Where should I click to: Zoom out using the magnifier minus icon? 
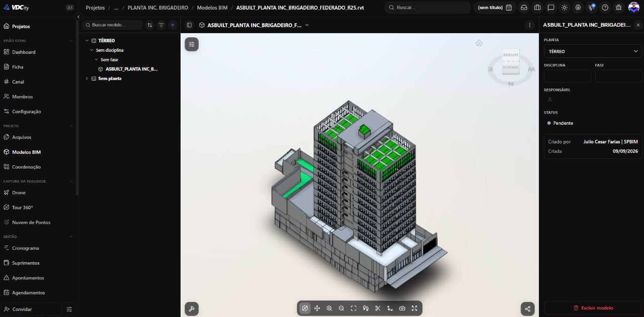[x=341, y=308]
